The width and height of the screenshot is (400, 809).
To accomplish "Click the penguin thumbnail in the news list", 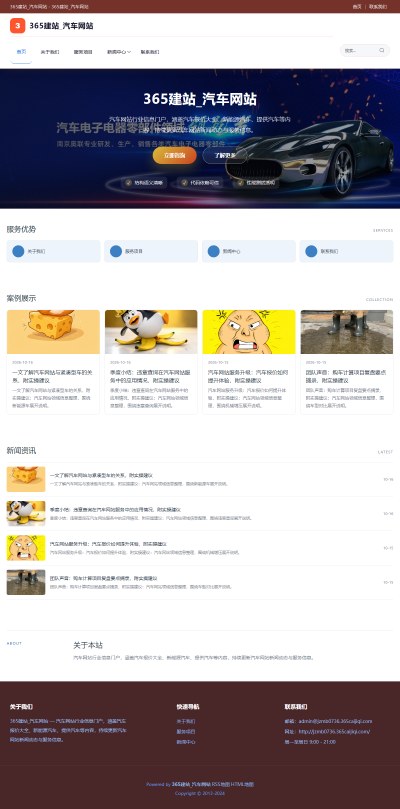I will (26, 513).
